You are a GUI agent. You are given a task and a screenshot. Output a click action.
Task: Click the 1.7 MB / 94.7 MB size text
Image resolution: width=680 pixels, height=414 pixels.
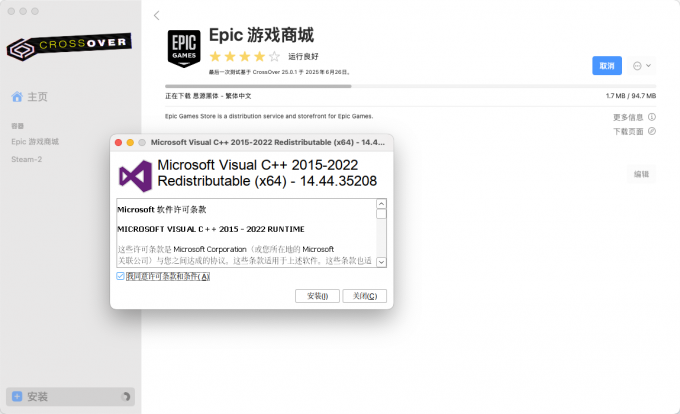coord(631,96)
